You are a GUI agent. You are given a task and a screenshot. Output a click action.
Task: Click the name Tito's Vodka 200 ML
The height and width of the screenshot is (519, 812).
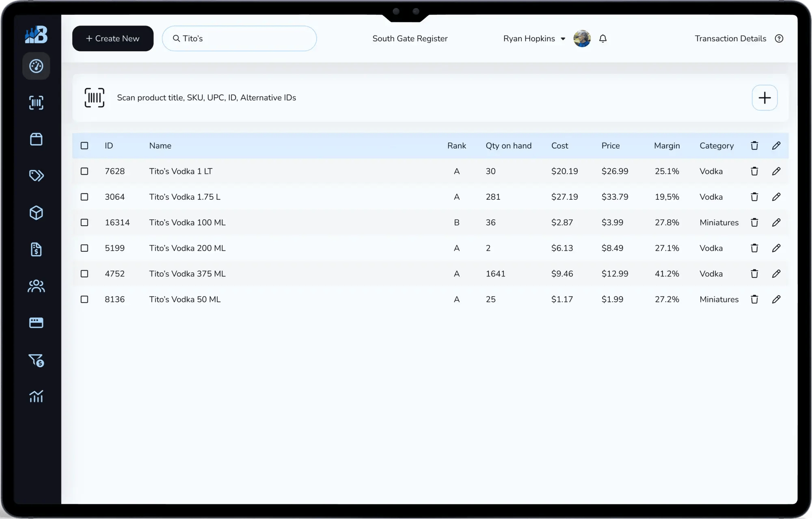[x=187, y=248]
